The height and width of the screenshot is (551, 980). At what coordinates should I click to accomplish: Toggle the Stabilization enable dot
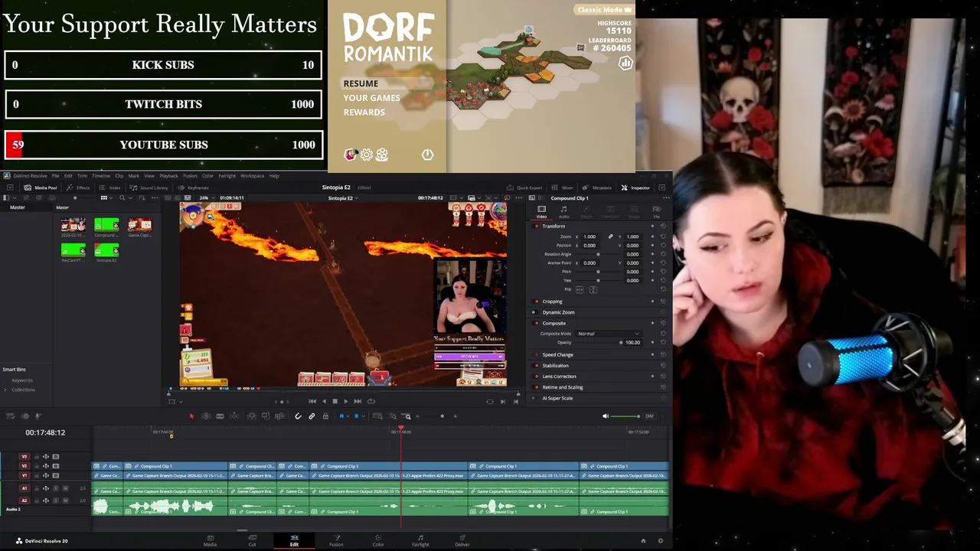point(536,366)
